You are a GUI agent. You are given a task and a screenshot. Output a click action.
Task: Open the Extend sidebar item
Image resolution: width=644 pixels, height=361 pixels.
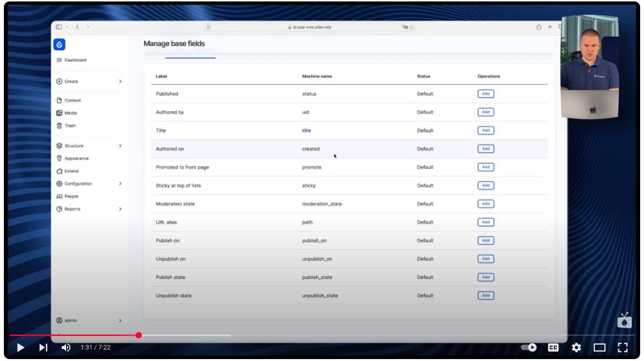coord(68,171)
